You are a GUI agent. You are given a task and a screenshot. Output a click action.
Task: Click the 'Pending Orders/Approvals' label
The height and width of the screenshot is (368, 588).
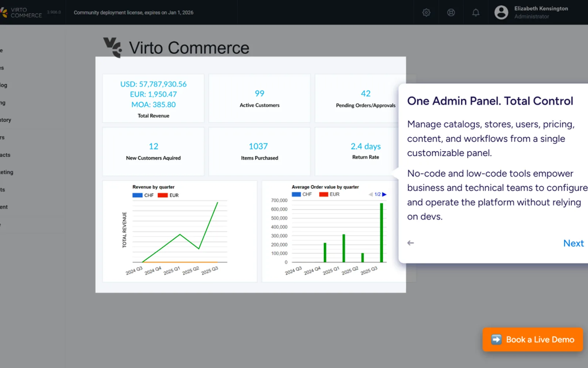click(366, 105)
